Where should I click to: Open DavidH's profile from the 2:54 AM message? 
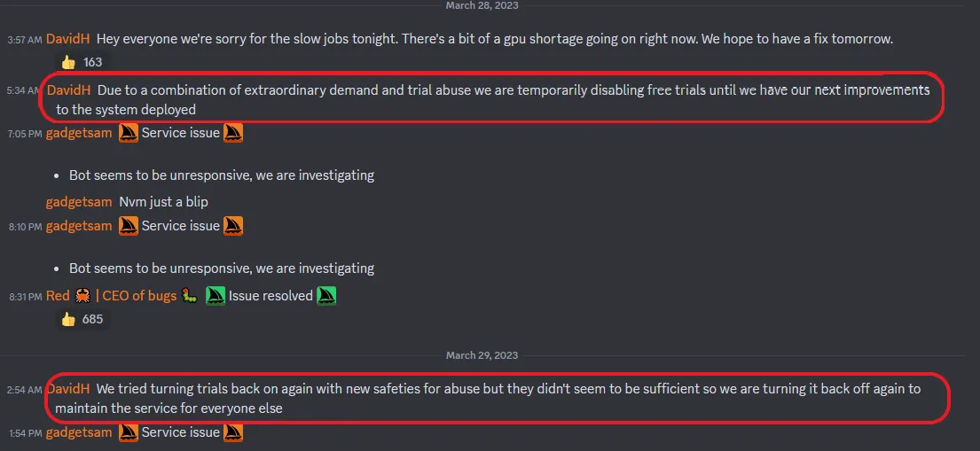[68, 389]
